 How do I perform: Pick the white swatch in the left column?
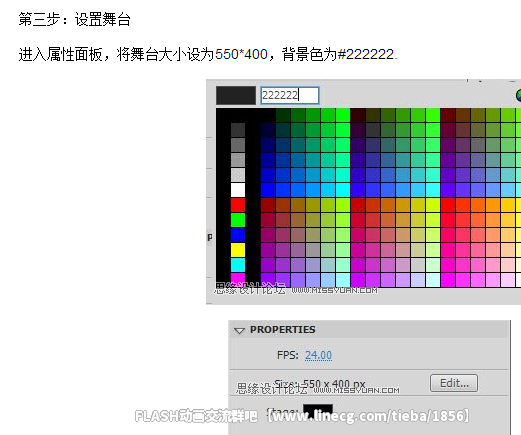click(x=238, y=190)
